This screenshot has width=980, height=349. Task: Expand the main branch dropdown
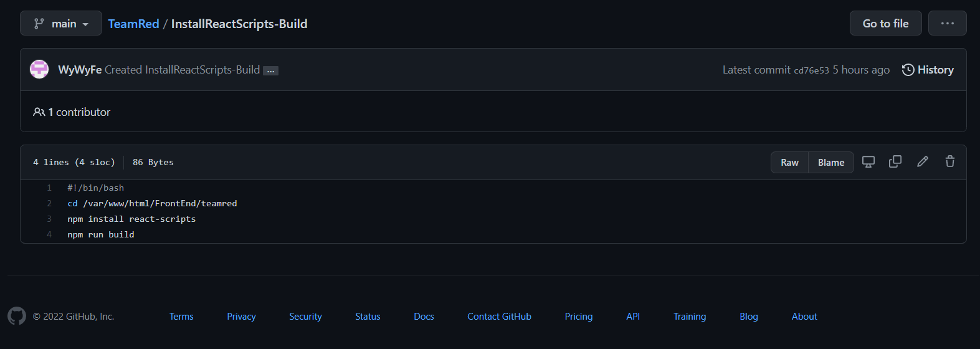click(x=61, y=24)
